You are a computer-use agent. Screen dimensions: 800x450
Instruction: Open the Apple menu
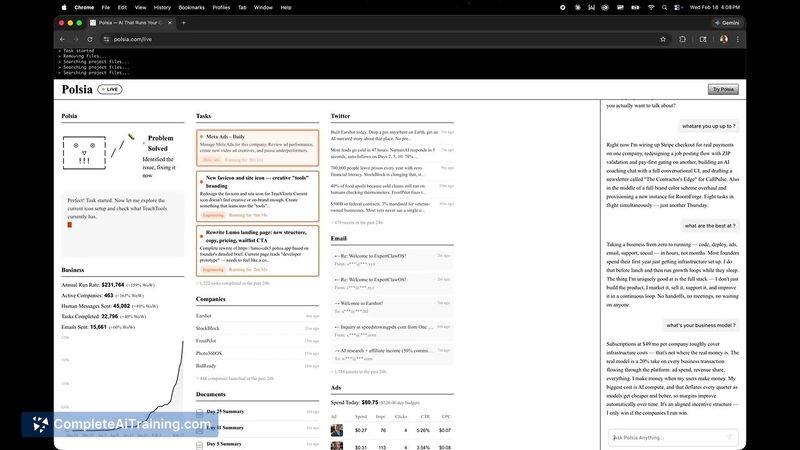(x=64, y=8)
